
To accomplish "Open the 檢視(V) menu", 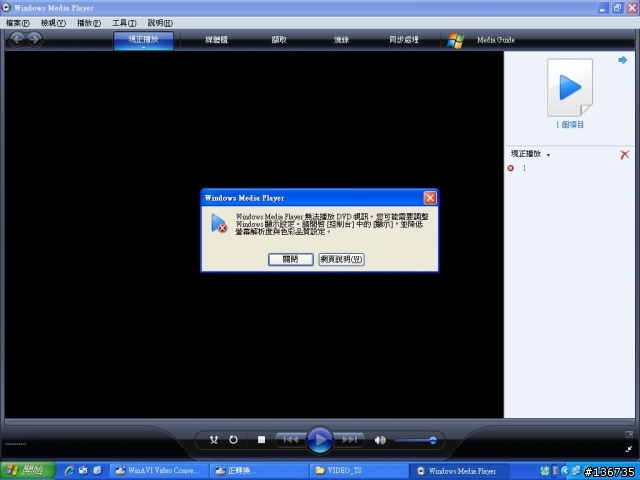I will tap(53, 23).
